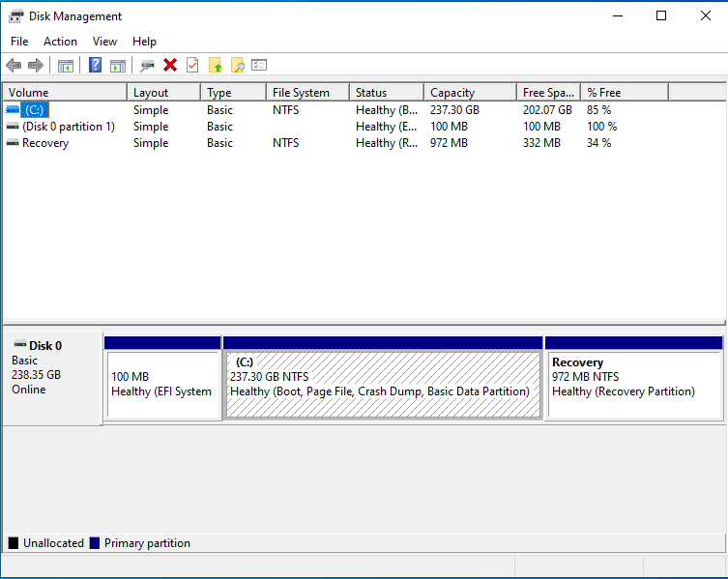
Task: Select the Recovery 972 MB NTFS partition block
Action: [x=634, y=379]
